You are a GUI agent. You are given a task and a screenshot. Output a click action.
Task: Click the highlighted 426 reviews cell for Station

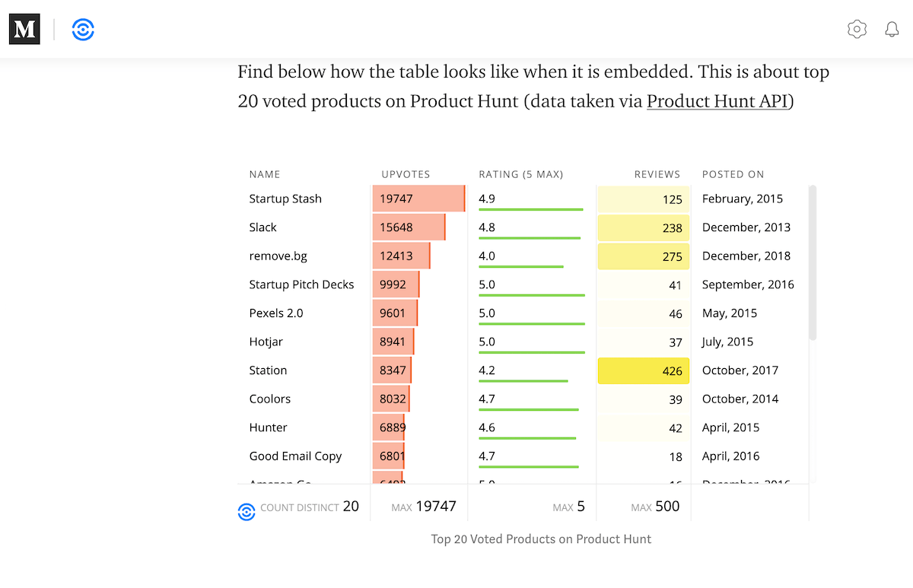point(643,370)
